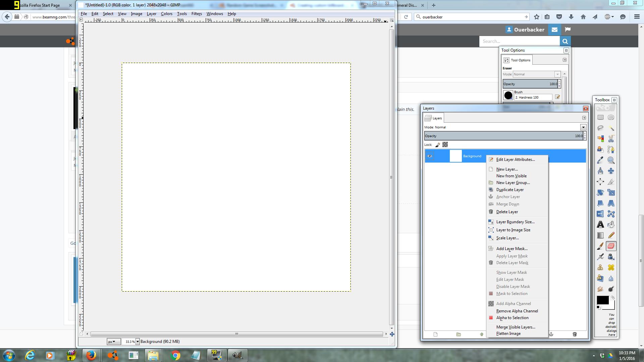Image resolution: width=644 pixels, height=362 pixels.
Task: Open image menu at ruler corner
Action: pyautogui.click(x=81, y=20)
